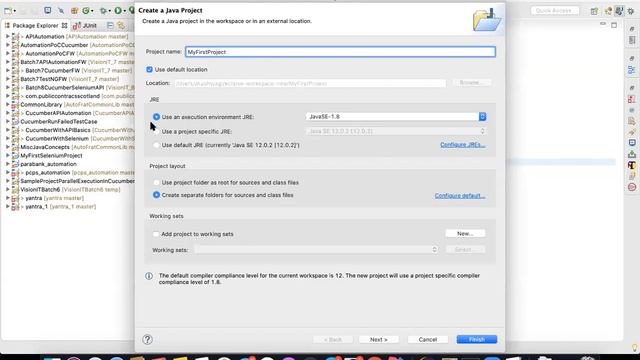The height and width of the screenshot is (360, 640).
Task: Click the yantra project folder icon
Action: click(x=16, y=198)
